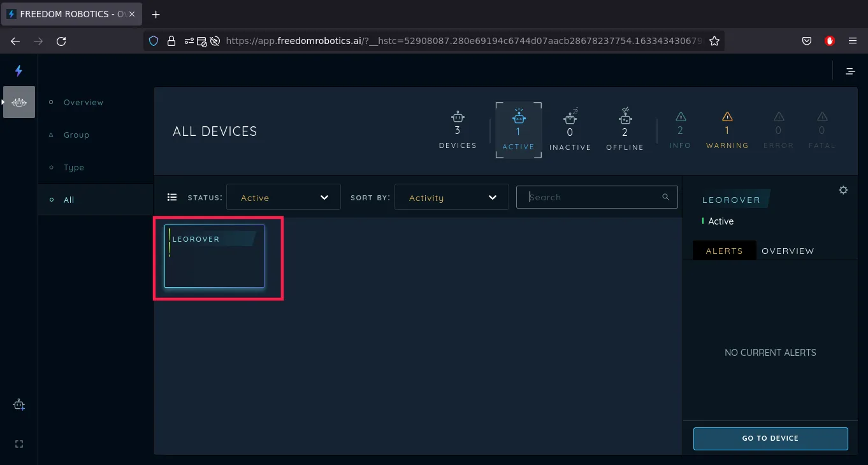
Task: Toggle list view icon beside Status
Action: 171,198
